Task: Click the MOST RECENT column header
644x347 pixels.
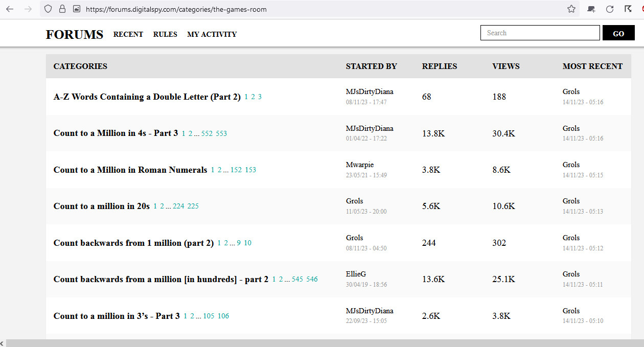Action: pos(593,66)
